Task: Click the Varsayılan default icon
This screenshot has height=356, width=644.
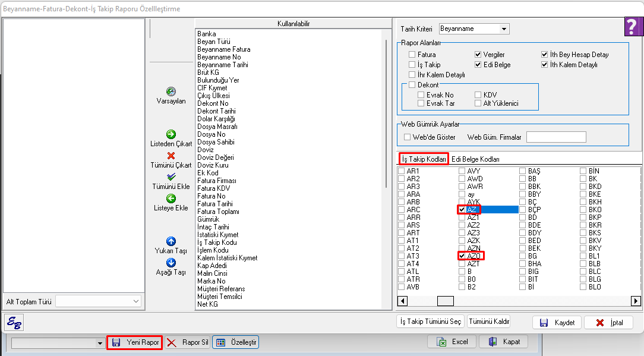Action: pyautogui.click(x=171, y=92)
